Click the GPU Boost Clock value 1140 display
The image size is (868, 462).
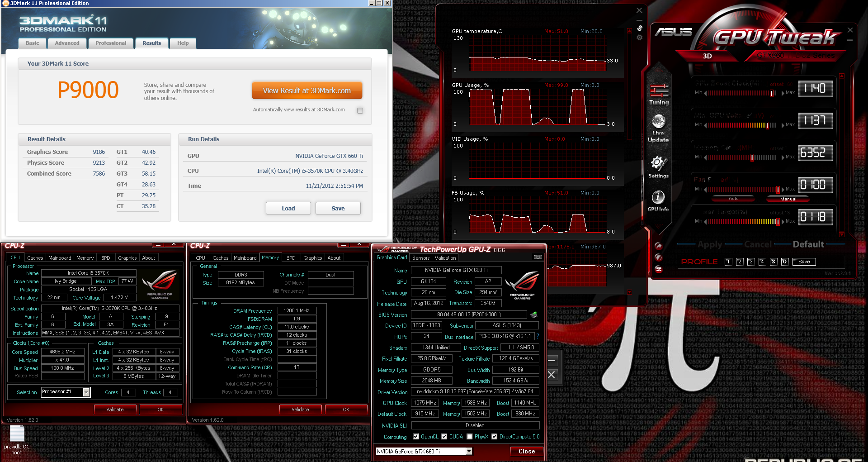[816, 89]
